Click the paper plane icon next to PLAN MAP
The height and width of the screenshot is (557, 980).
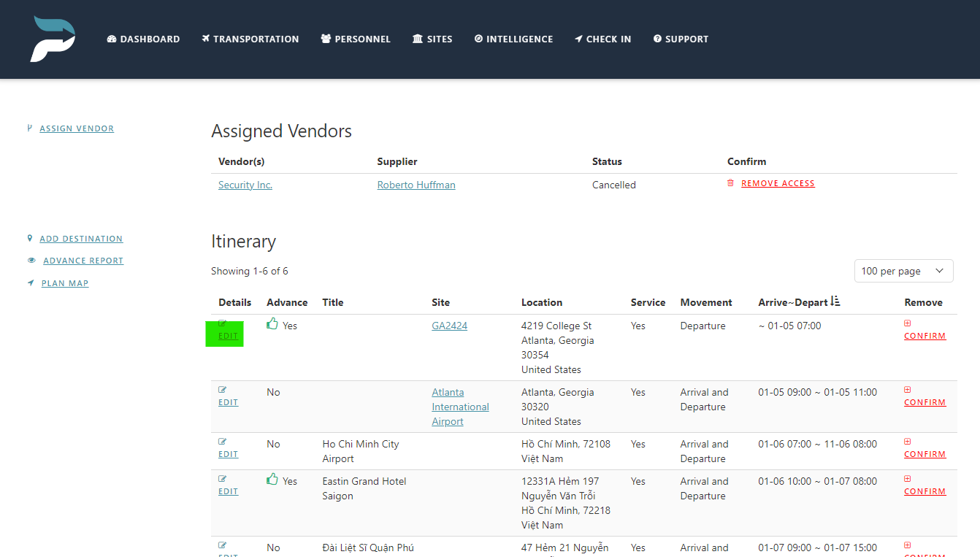pos(30,283)
